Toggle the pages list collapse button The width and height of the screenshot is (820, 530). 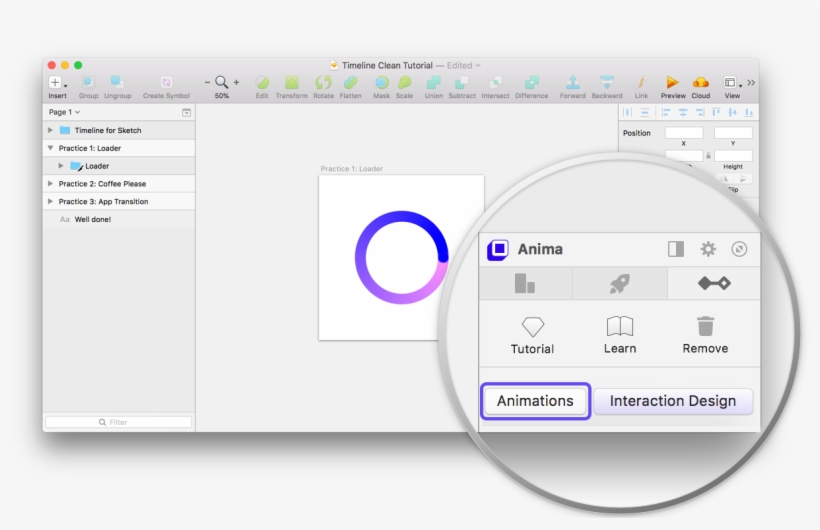[186, 112]
